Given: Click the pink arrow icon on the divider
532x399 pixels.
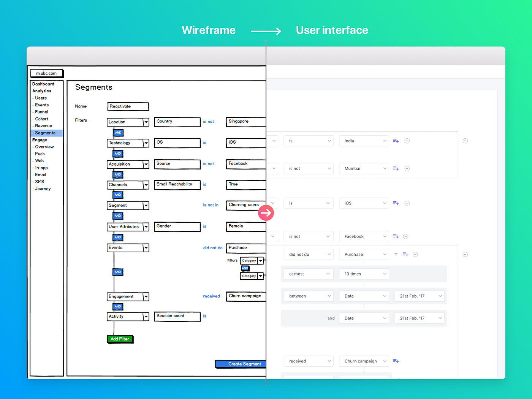Looking at the screenshot, I should pyautogui.click(x=266, y=213).
